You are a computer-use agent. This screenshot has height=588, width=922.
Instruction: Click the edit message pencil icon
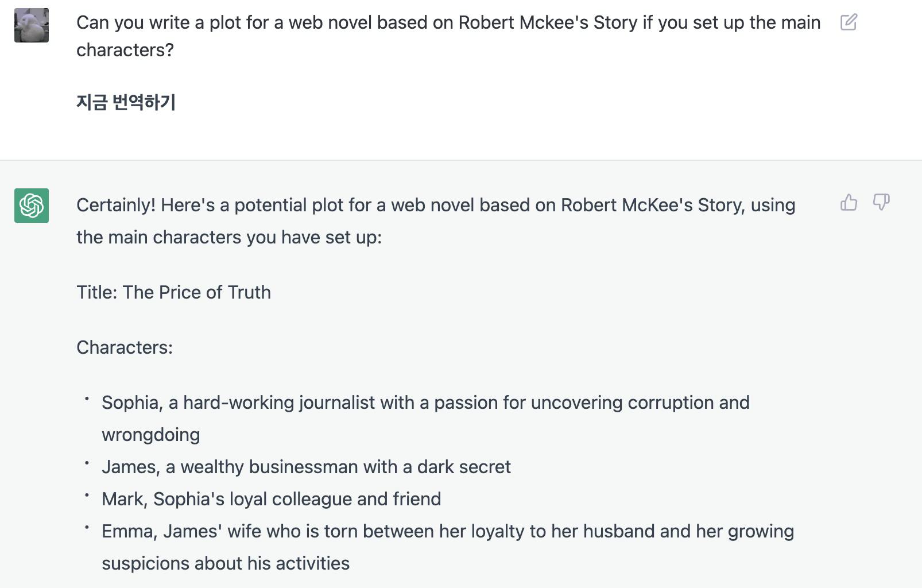(849, 22)
